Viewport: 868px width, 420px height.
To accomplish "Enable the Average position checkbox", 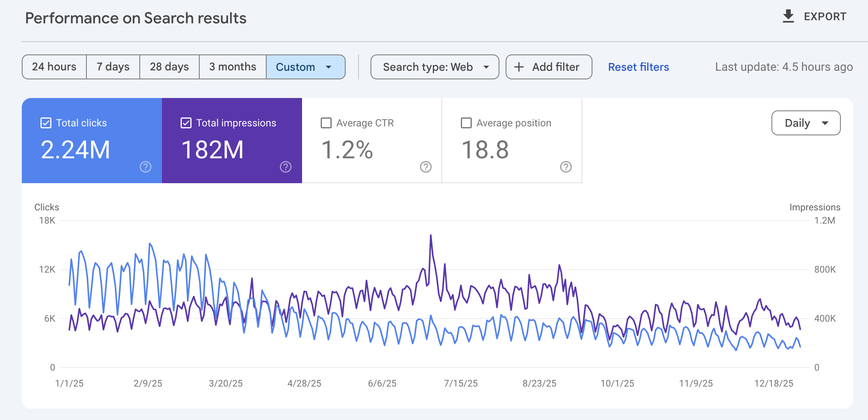I will point(466,123).
